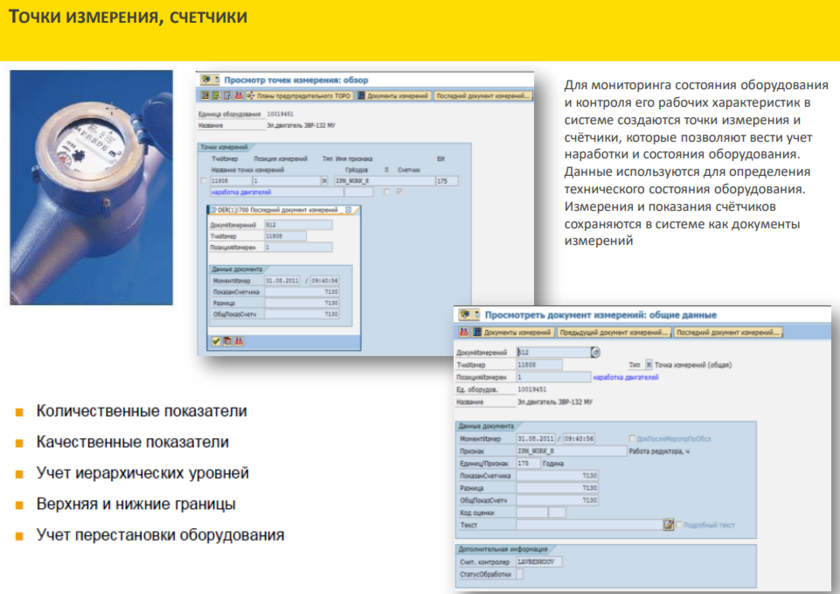840x594 pixels.
Task: Click the first toolbar icon in Просмотр точек измерения
Action: click(204, 96)
